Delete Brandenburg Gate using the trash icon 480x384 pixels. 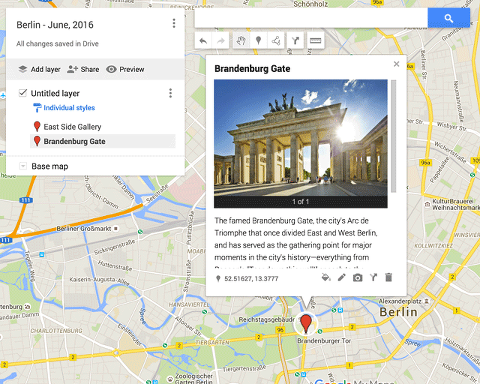[x=389, y=277]
